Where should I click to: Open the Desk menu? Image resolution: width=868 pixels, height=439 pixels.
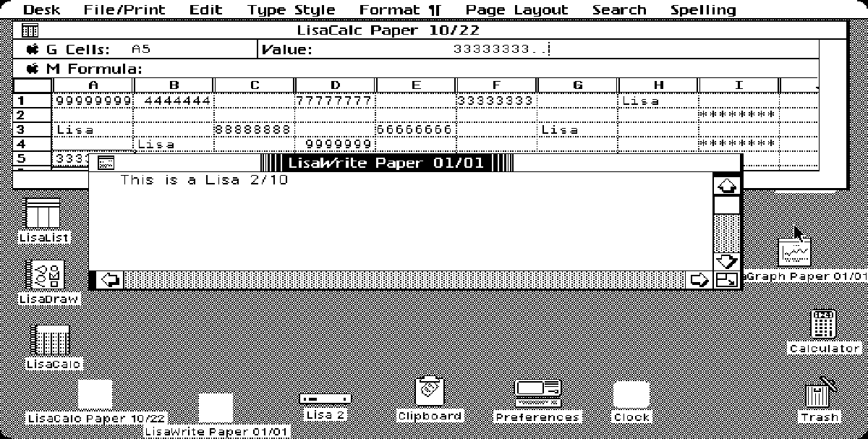pos(42,9)
